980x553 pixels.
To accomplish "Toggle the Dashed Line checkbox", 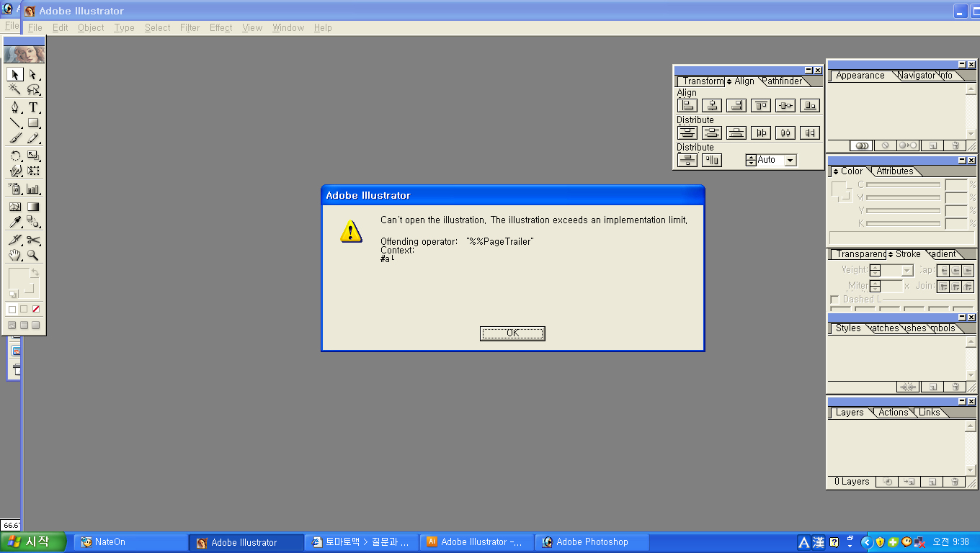I will [x=834, y=300].
